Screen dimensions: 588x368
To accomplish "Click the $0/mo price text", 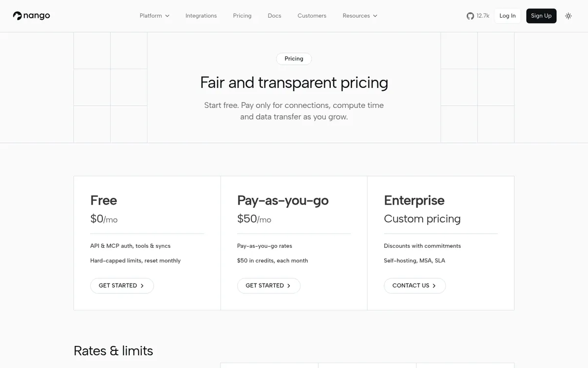I will (x=104, y=219).
